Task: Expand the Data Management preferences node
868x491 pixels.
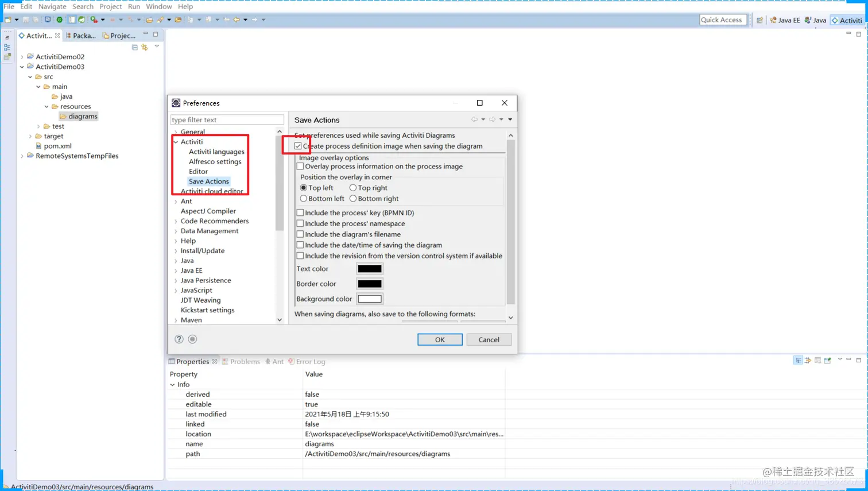Action: [176, 231]
